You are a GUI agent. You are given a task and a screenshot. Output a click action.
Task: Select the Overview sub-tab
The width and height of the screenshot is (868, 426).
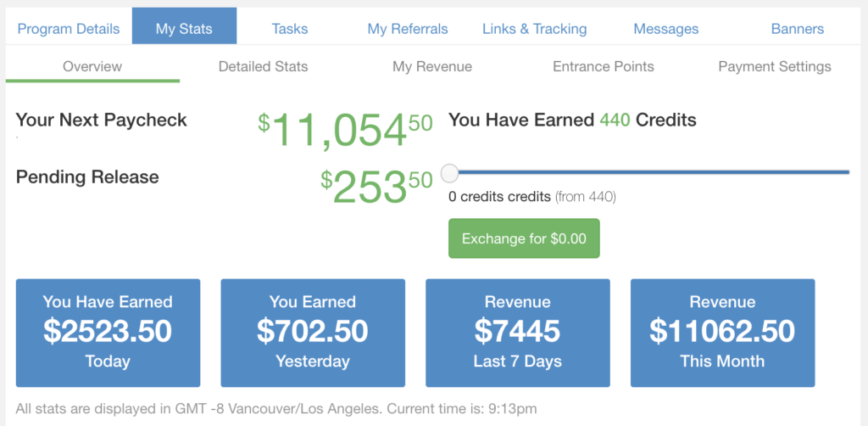(92, 66)
